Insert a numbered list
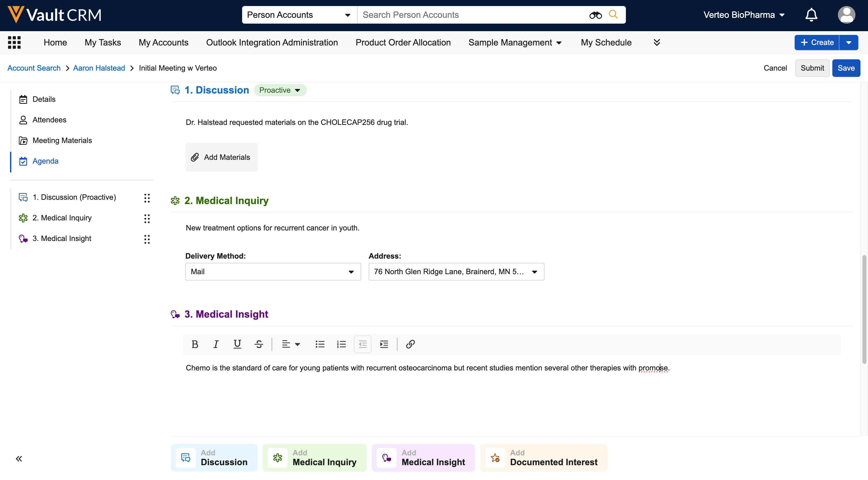Screen dimensions: 868x480 (341, 344)
